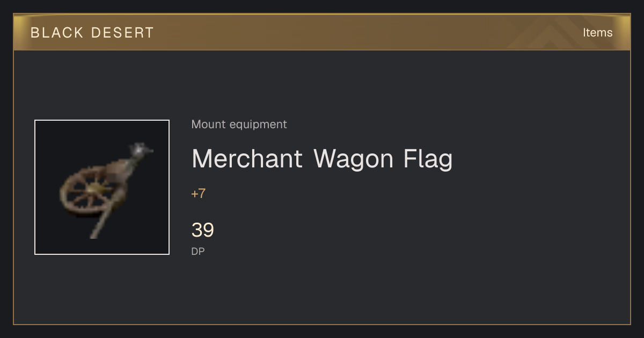The width and height of the screenshot is (644, 338).
Task: Click the flag tip atop the item image
Action: pyautogui.click(x=142, y=149)
